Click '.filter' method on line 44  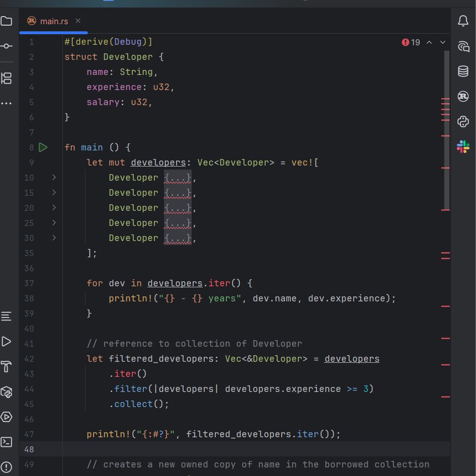128,389
